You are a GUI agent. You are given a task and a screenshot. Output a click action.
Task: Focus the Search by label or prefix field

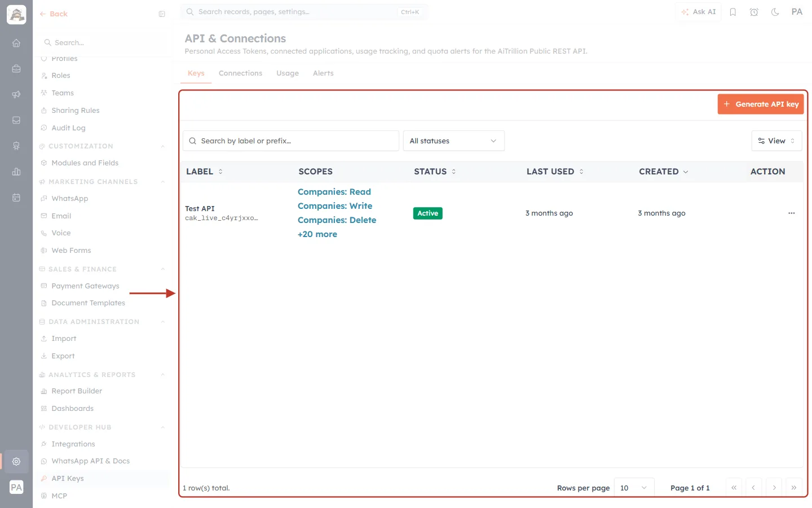coord(291,141)
